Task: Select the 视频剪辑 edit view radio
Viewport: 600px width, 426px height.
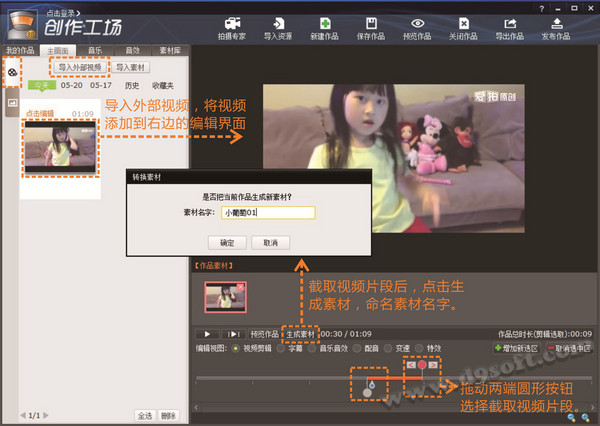Action: [236, 348]
